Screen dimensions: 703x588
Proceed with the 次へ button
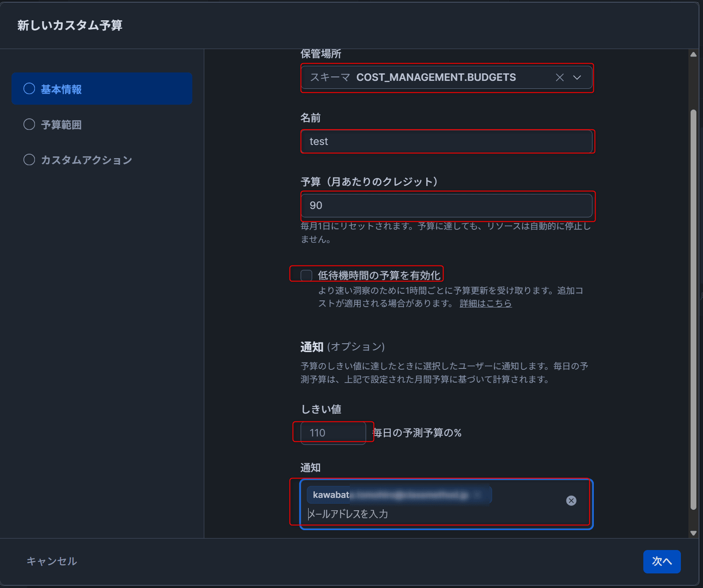coord(662,561)
